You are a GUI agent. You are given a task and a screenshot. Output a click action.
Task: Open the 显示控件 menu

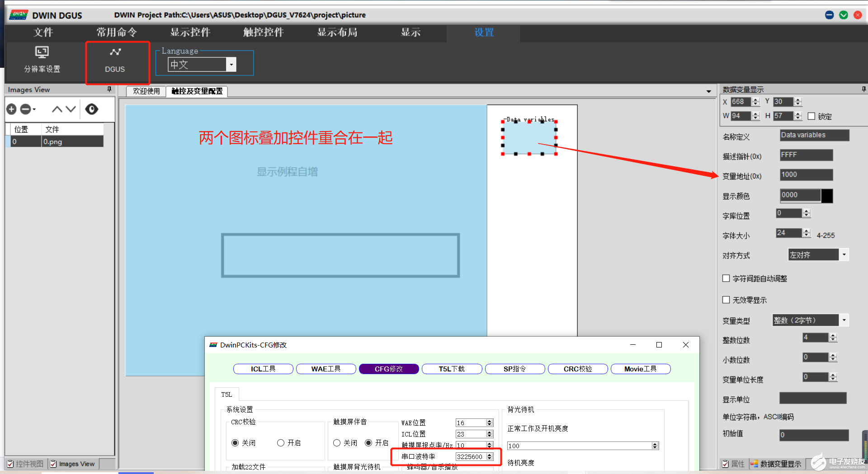pos(190,33)
